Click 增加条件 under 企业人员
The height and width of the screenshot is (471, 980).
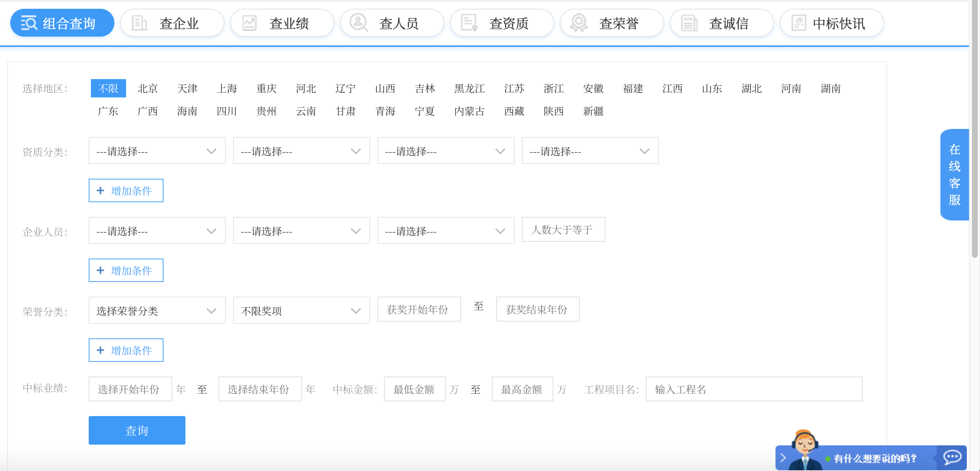[126, 270]
